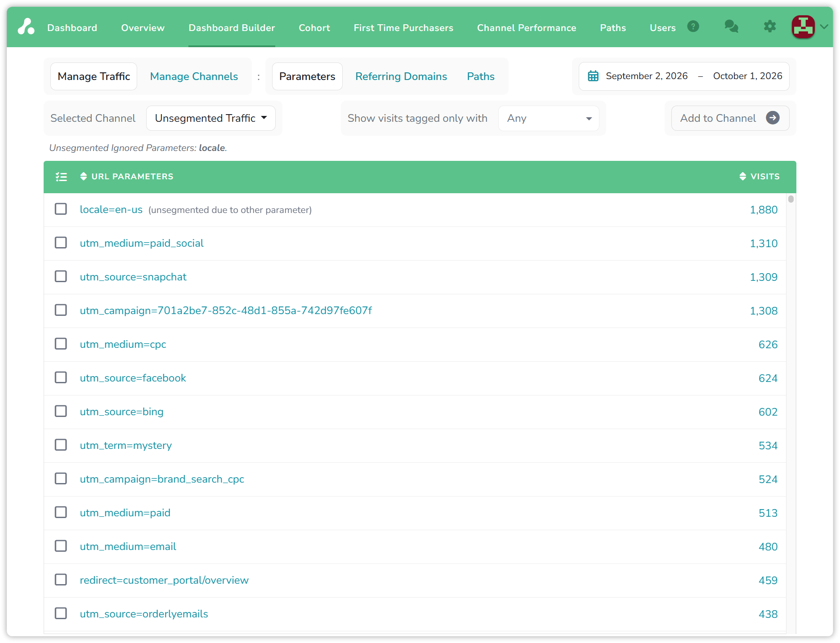
Task: Open the utm_term=mystery link
Action: [126, 445]
